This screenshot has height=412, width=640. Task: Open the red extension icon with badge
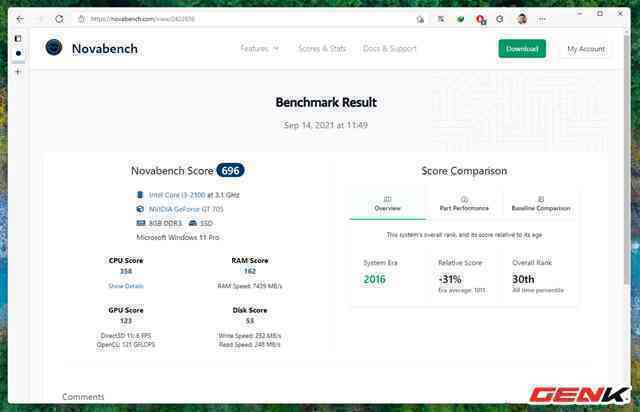tap(481, 20)
